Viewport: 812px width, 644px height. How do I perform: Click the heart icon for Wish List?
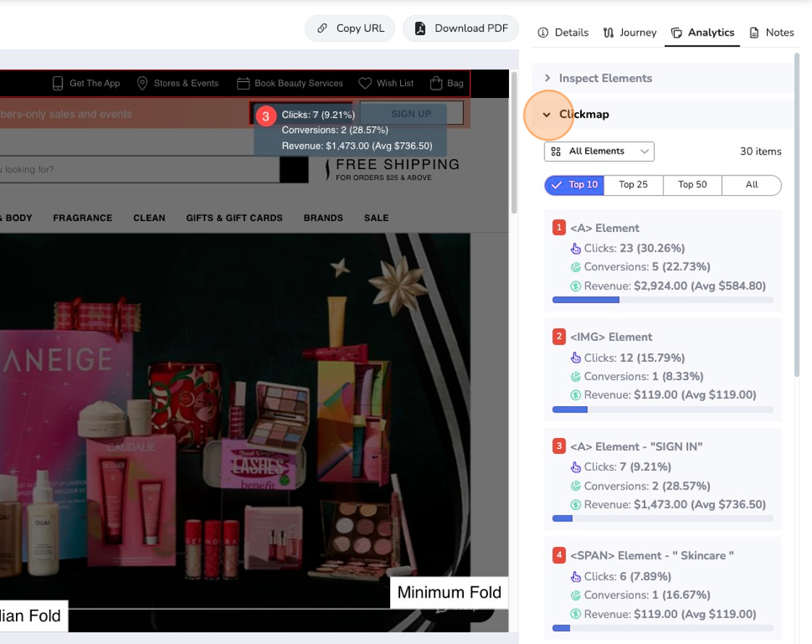[x=365, y=83]
